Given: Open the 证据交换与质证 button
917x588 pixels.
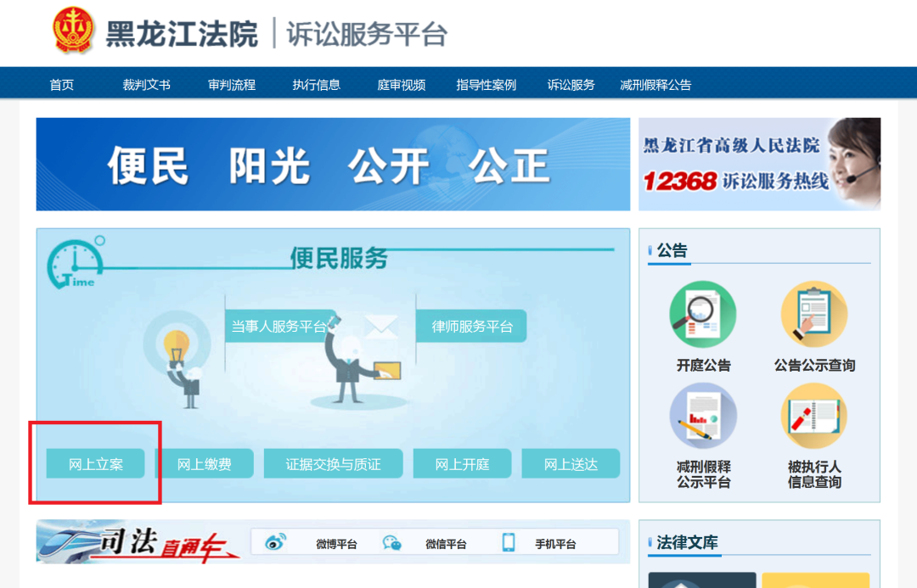Looking at the screenshot, I should [x=333, y=464].
